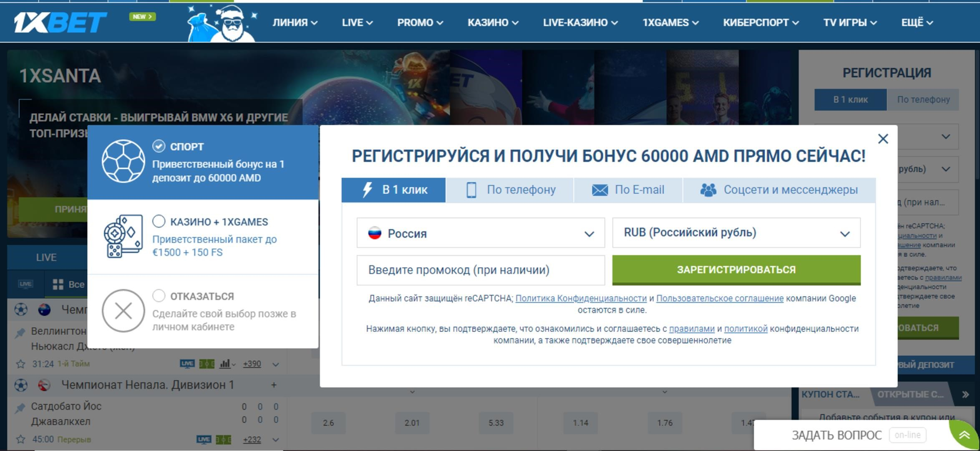
Task: Click the Santa with gift bag icon
Action: click(222, 24)
